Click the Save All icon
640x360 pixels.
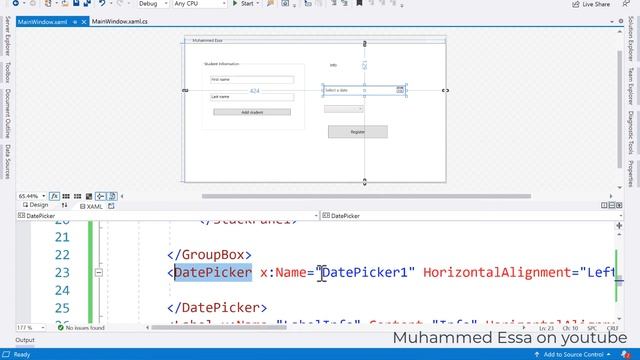pyautogui.click(x=87, y=3)
